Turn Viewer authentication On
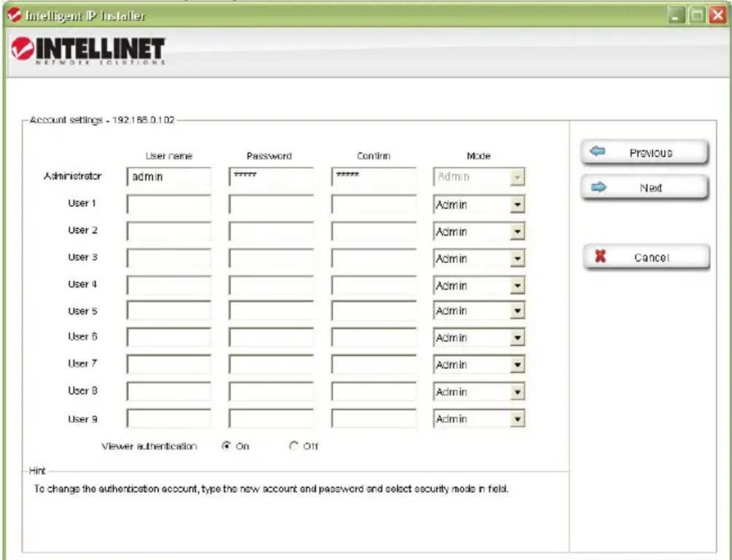This screenshot has height=560, width=732. click(226, 446)
